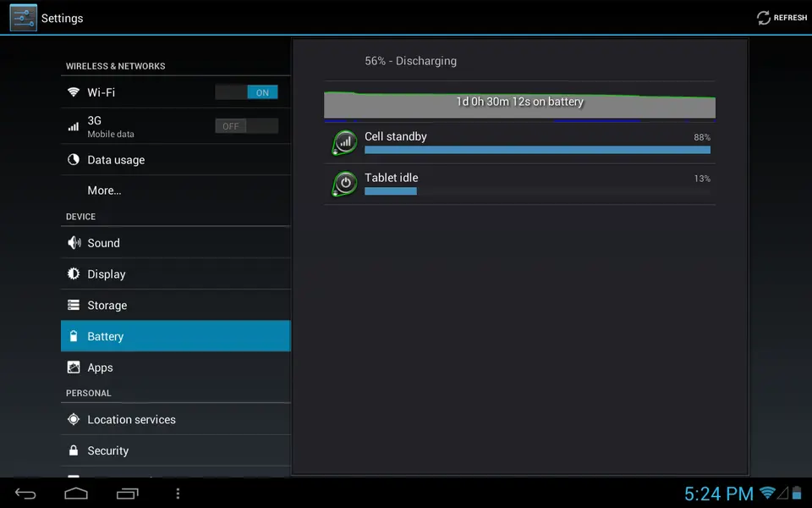Click the Cell standby usage bar
Image resolution: width=812 pixels, height=508 pixels.
click(x=537, y=150)
